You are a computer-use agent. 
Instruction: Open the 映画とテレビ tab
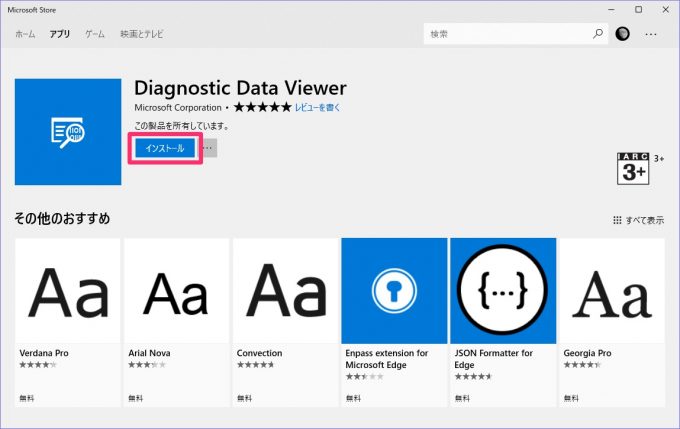142,34
